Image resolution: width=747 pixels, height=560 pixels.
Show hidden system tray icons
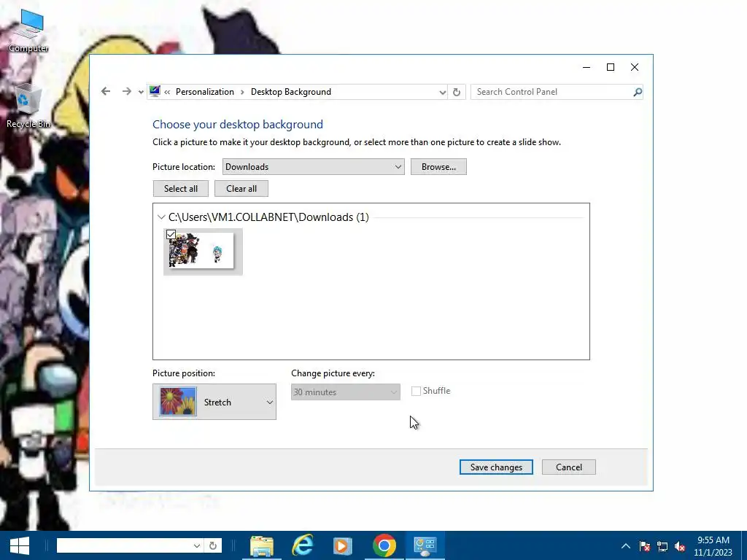tap(626, 546)
